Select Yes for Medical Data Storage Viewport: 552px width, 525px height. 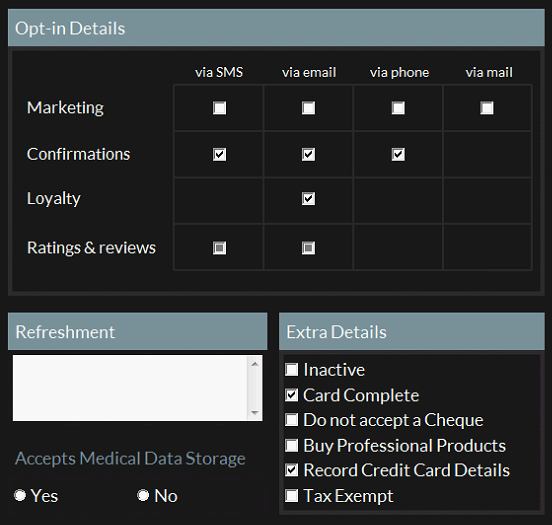click(20, 495)
